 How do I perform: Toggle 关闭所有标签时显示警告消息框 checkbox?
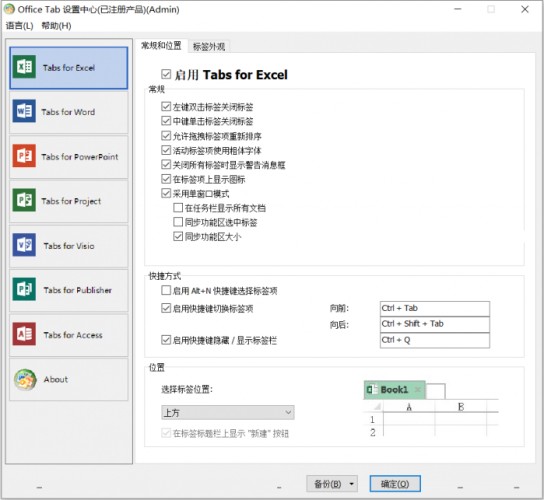[166, 164]
